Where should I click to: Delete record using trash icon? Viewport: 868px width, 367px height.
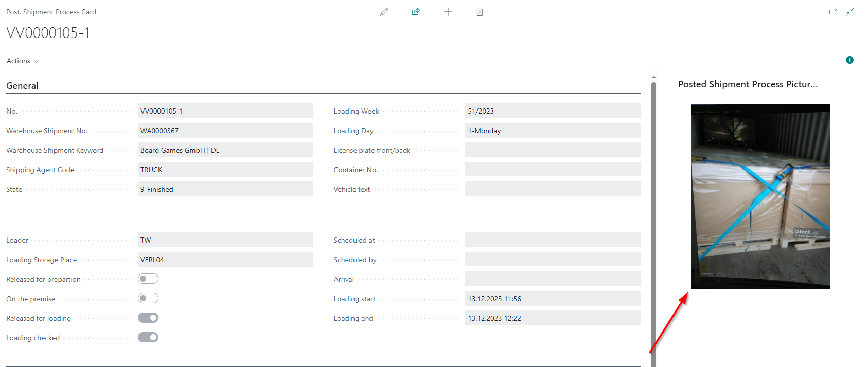pos(480,12)
